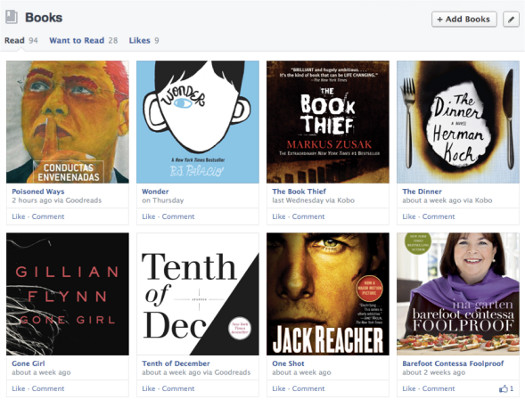
Task: Like Barefoot Contessa Foolproof
Action: (x=409, y=389)
